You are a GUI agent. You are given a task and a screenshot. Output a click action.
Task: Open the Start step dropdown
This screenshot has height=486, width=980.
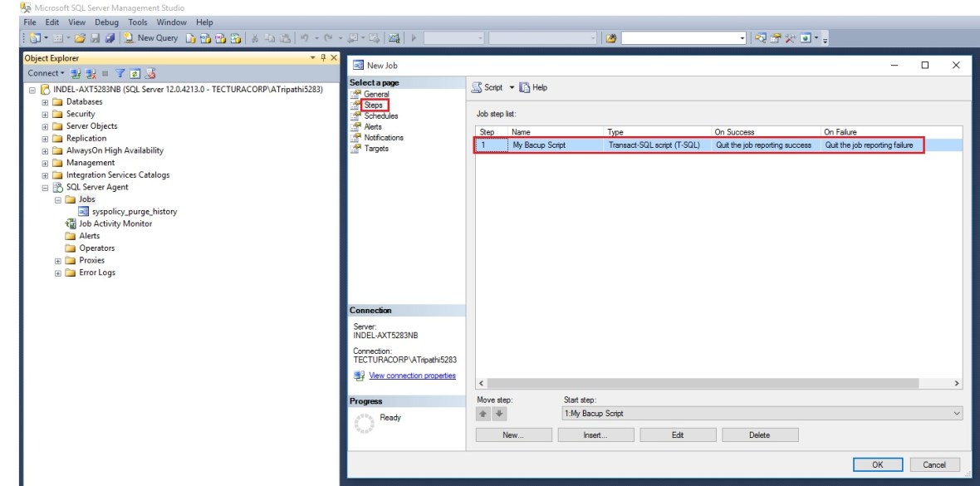[x=957, y=414]
